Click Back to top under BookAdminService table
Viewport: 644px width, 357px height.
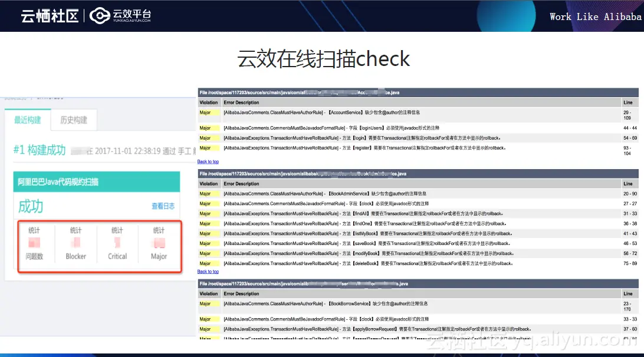pyautogui.click(x=208, y=272)
